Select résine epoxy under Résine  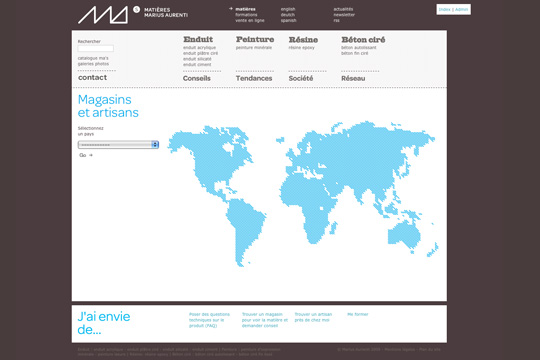[x=302, y=48]
